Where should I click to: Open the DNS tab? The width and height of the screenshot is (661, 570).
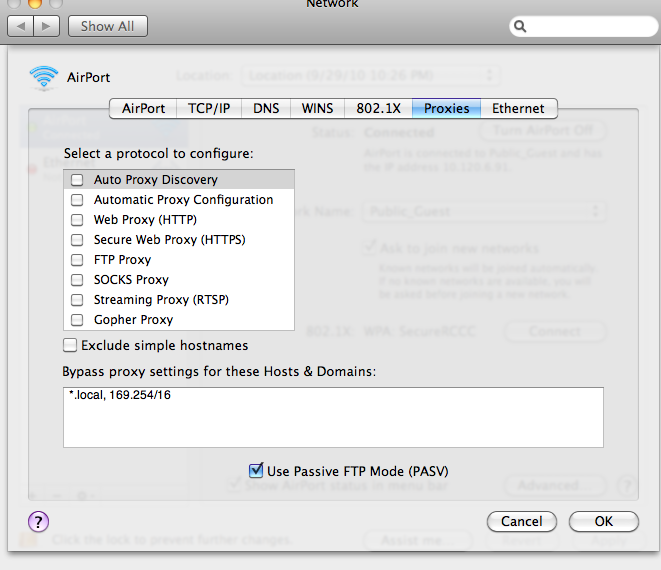click(266, 109)
